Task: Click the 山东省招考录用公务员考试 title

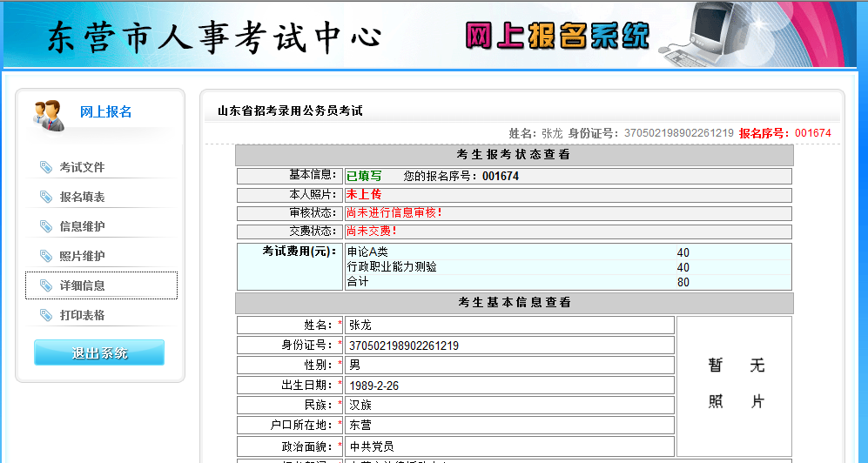Action: (x=290, y=111)
